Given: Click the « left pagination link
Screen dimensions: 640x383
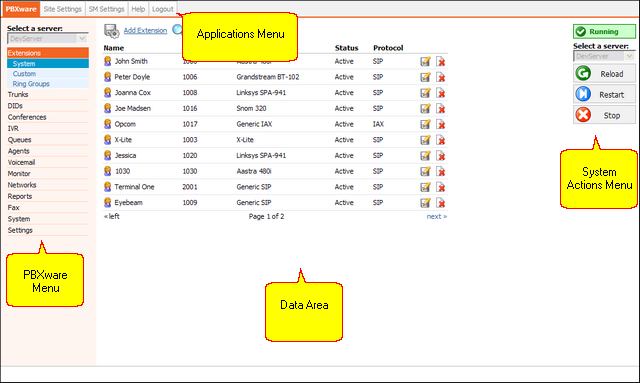Looking at the screenshot, I should tap(112, 216).
